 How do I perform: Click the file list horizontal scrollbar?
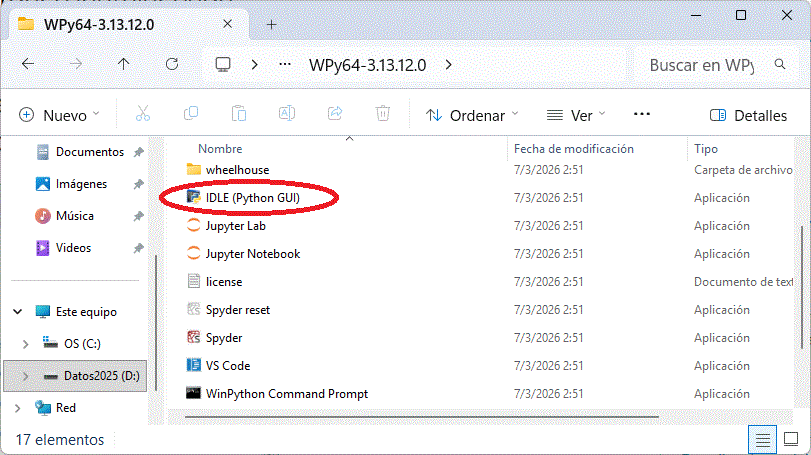point(422,416)
